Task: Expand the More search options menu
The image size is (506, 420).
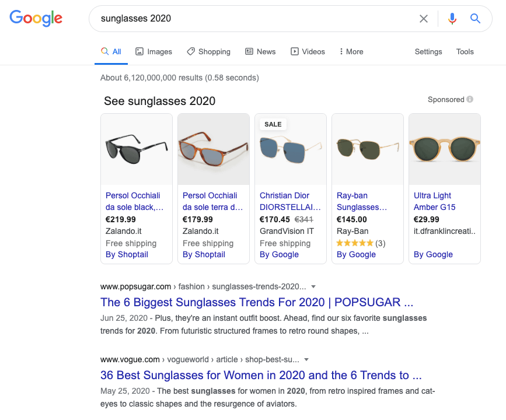Action: [x=351, y=51]
